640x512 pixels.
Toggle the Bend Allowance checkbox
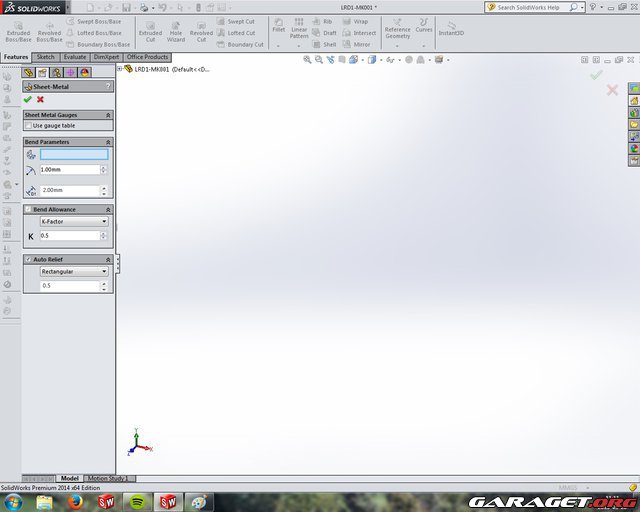pyautogui.click(x=28, y=209)
